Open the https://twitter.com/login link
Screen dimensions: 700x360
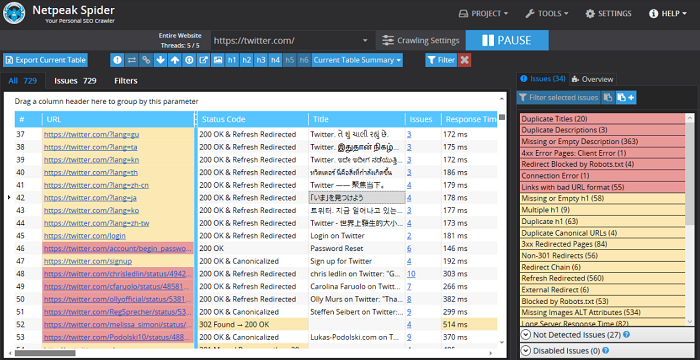(85, 236)
